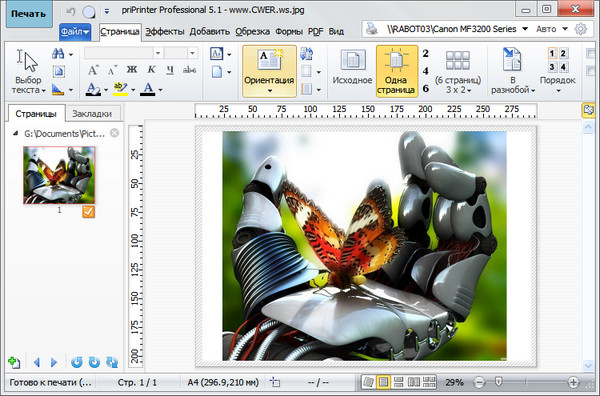Click the blank page icon
The width and height of the screenshot is (600, 396).
pos(217,72)
